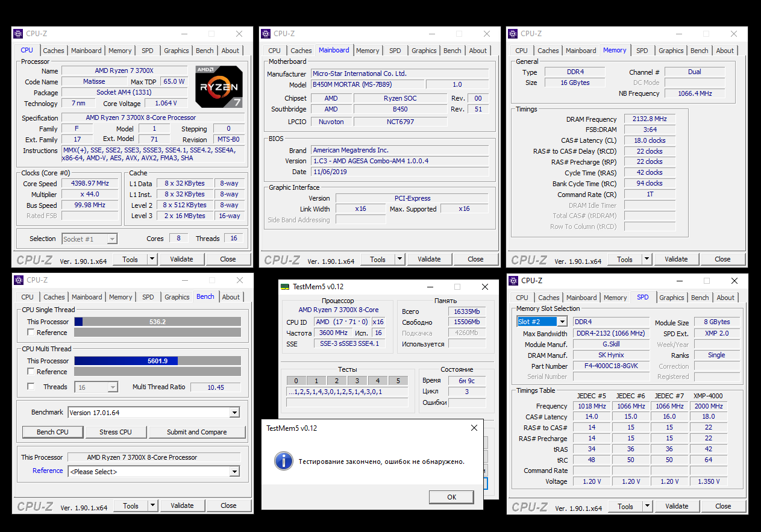761x532 pixels.
Task: Close the TestMem5 message dialog with X
Action: (475, 428)
